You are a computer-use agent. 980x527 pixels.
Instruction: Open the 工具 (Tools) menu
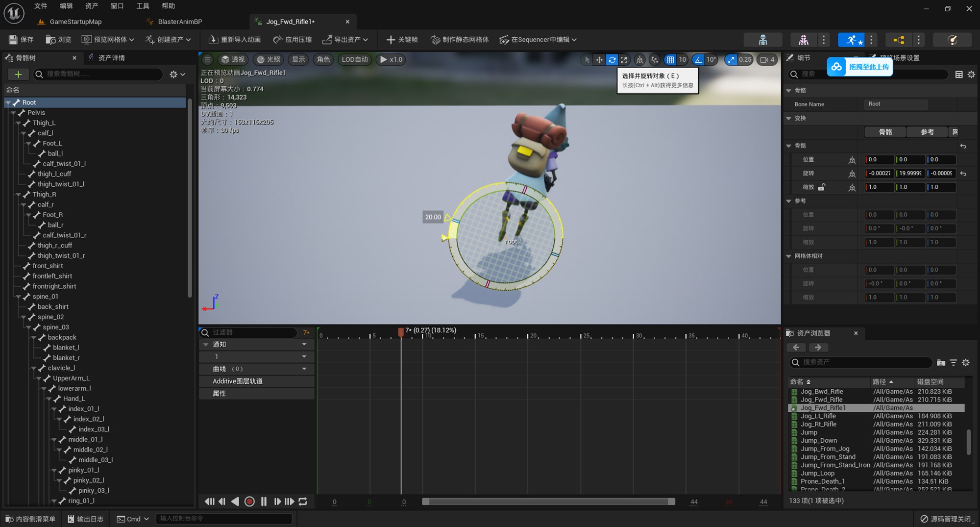pos(143,6)
